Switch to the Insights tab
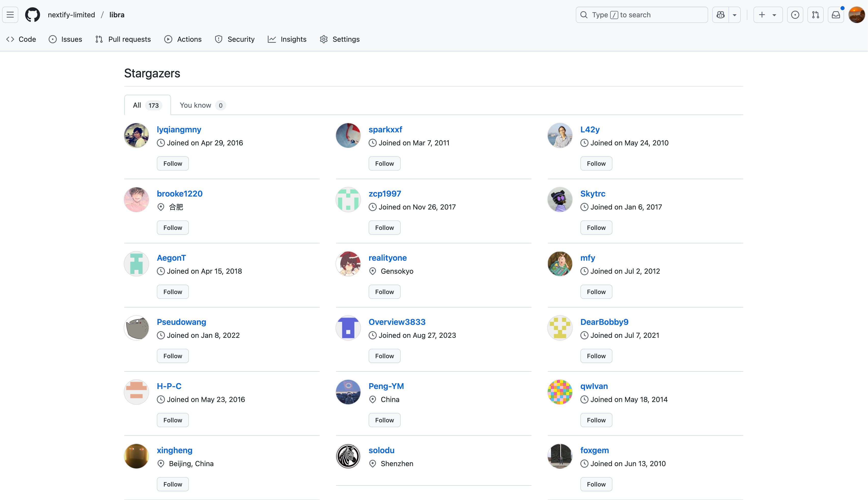Viewport: 868px width, 500px height. pos(287,39)
